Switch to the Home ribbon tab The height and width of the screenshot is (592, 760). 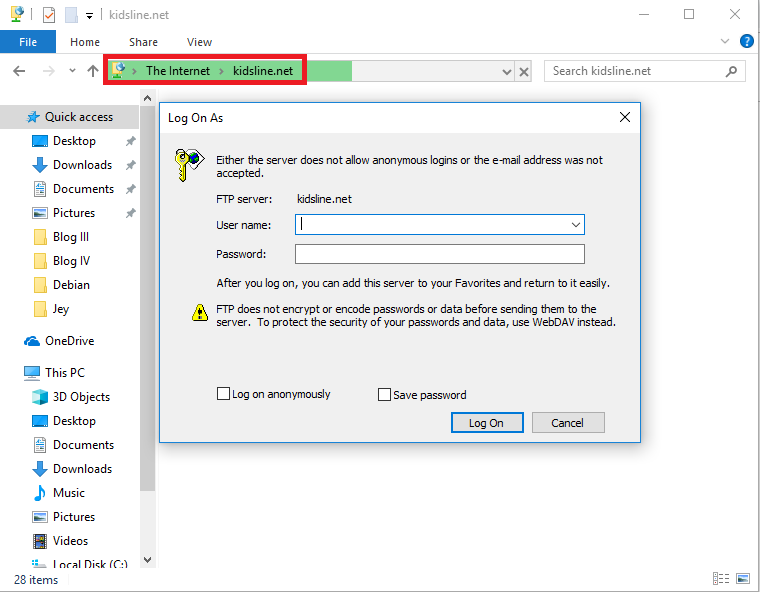[85, 42]
